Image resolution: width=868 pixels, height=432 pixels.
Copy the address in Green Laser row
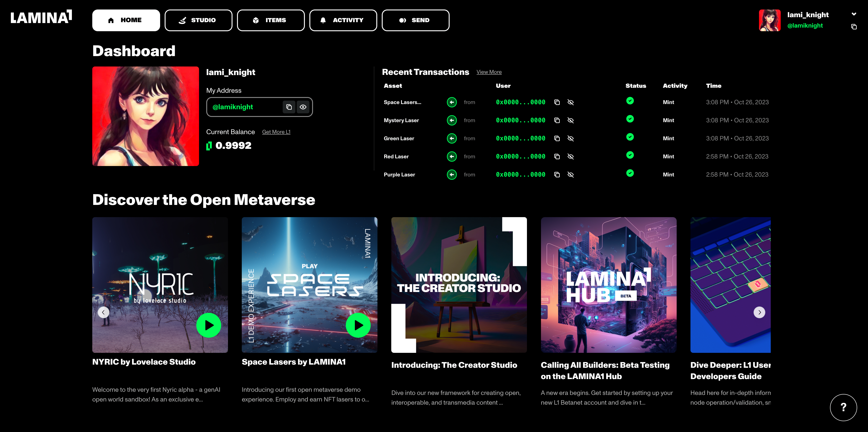coord(557,138)
